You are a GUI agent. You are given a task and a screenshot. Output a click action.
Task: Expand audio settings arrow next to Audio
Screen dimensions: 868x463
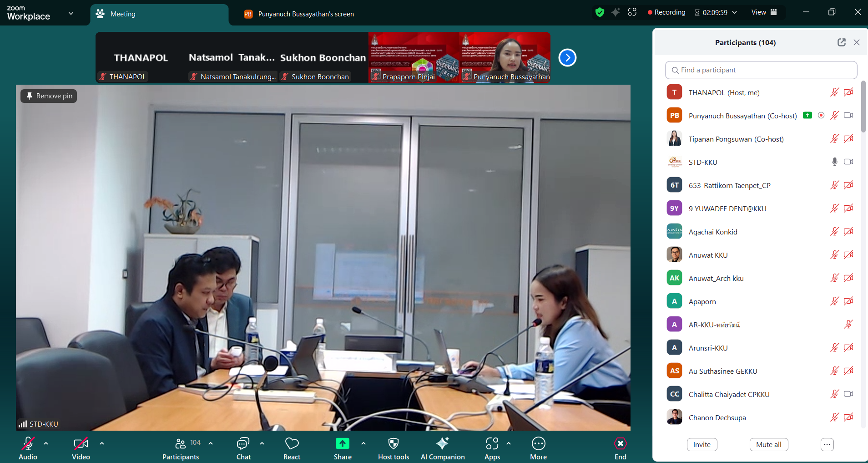pyautogui.click(x=46, y=443)
